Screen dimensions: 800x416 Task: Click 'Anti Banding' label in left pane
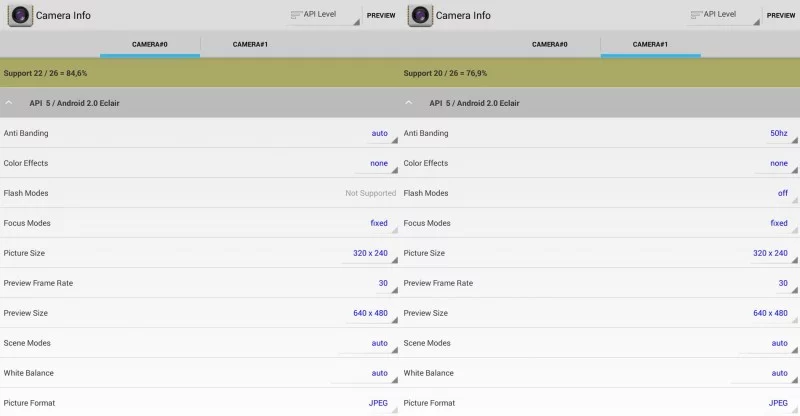(x=26, y=133)
